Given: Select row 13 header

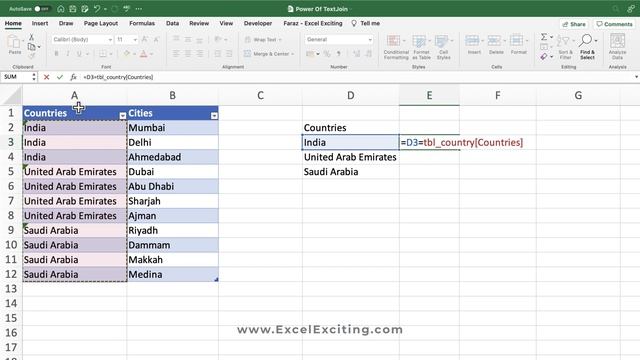Looking at the screenshot, I should tap(11, 289).
